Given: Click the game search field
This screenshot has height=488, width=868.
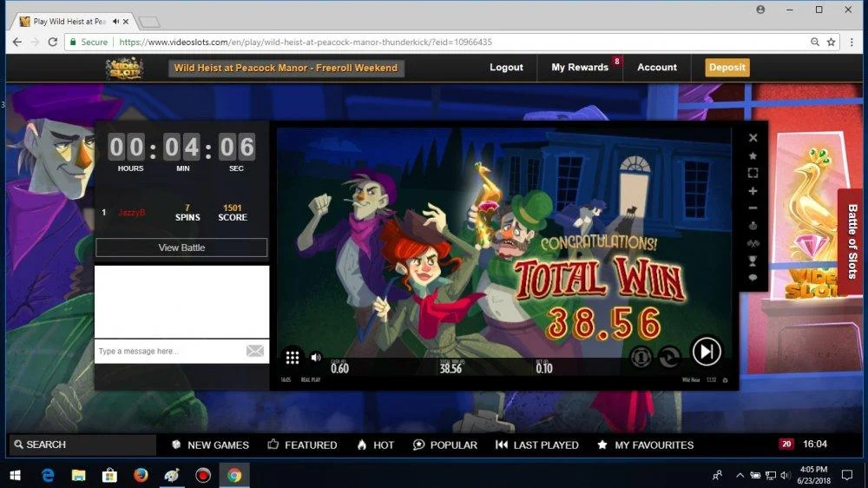Looking at the screenshot, I should point(83,445).
